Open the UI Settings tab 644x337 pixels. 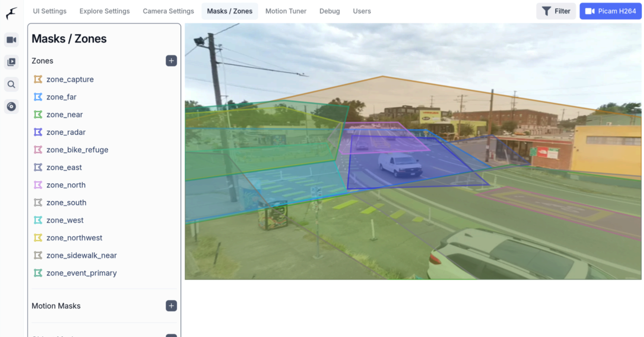(x=50, y=11)
